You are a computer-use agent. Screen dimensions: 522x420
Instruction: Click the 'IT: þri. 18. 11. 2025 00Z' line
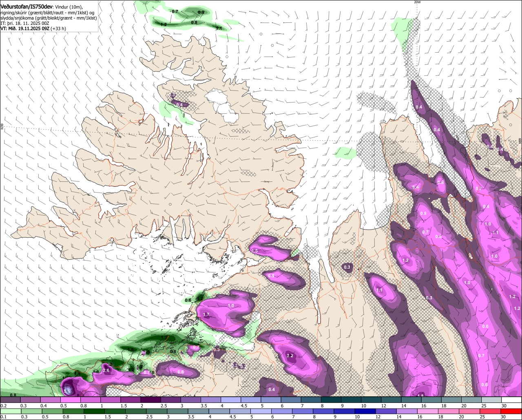coord(24,23)
